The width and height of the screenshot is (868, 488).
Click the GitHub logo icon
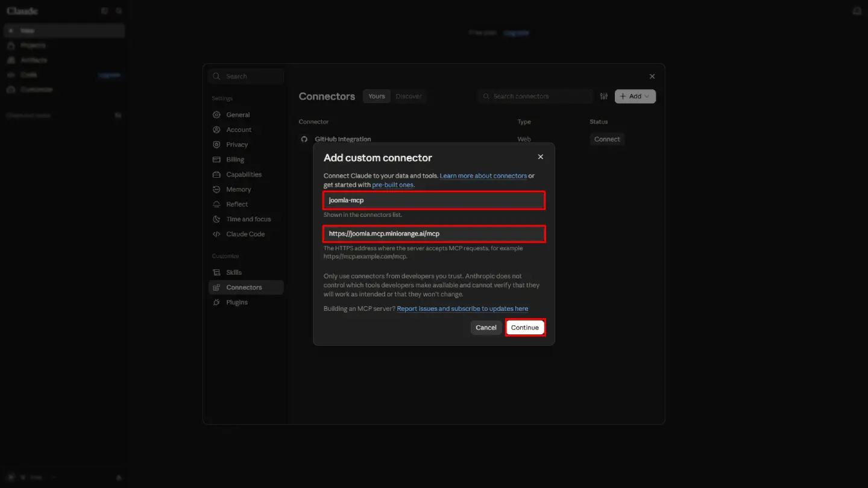304,139
